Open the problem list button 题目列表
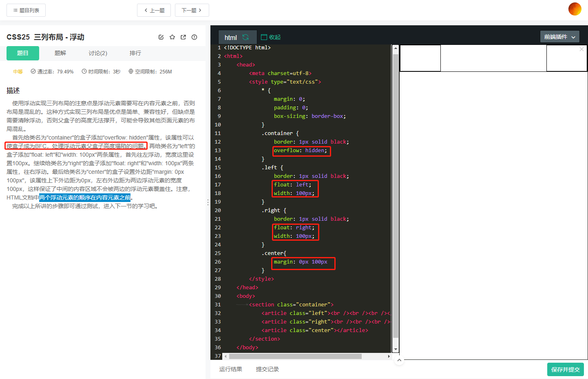Screen dimensions: 588x379 [x=26, y=10]
